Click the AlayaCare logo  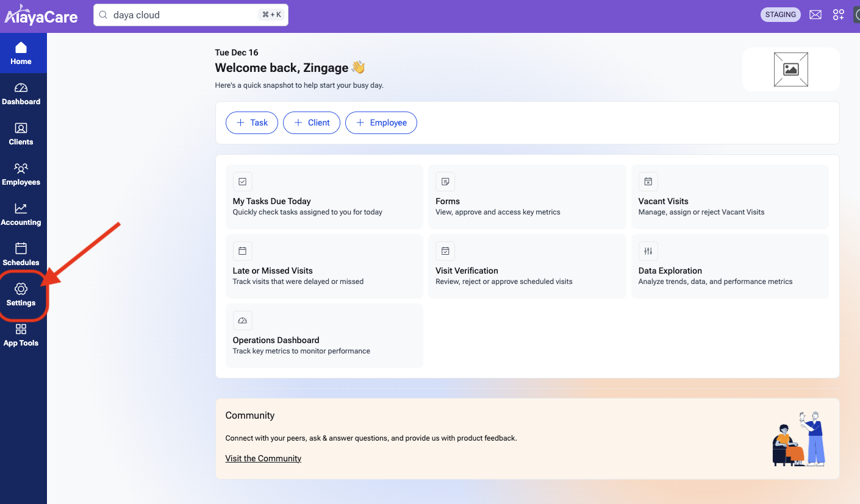coord(41,15)
